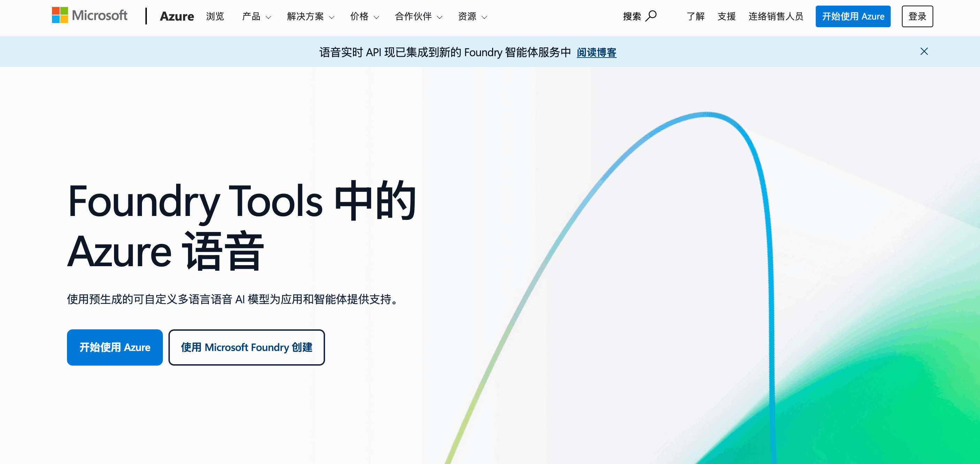Select the Foundry Tools 中的 Azure 语音 heading
The height and width of the screenshot is (464, 980).
pyautogui.click(x=242, y=226)
